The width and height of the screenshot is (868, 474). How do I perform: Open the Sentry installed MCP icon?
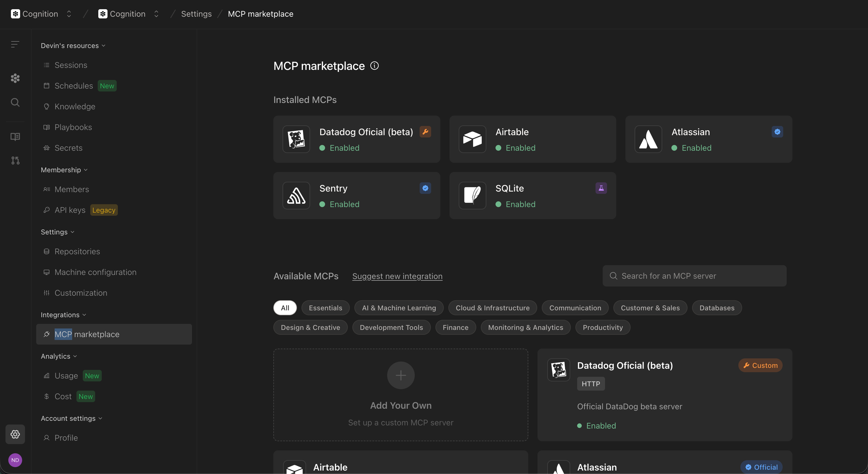click(296, 196)
